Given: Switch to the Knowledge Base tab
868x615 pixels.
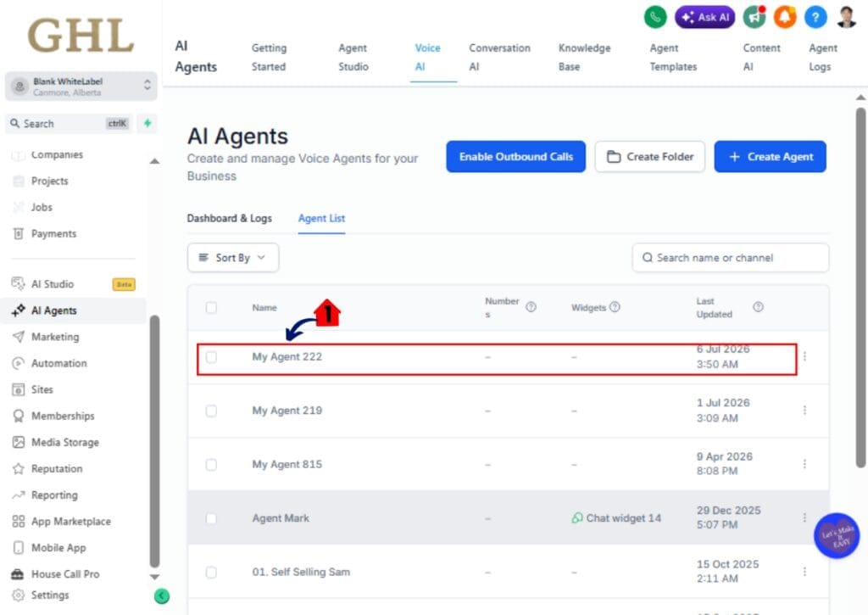Looking at the screenshot, I should [585, 57].
